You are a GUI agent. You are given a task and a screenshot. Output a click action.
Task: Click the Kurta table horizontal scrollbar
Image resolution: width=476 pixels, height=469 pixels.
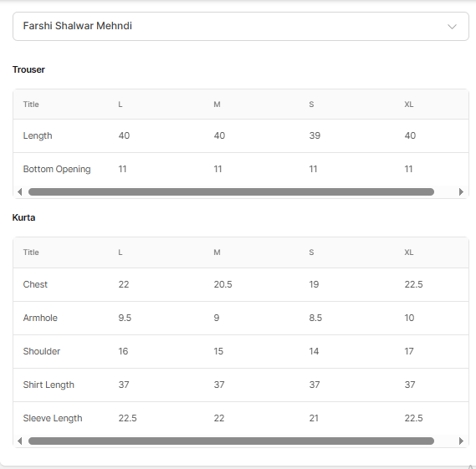point(231,441)
